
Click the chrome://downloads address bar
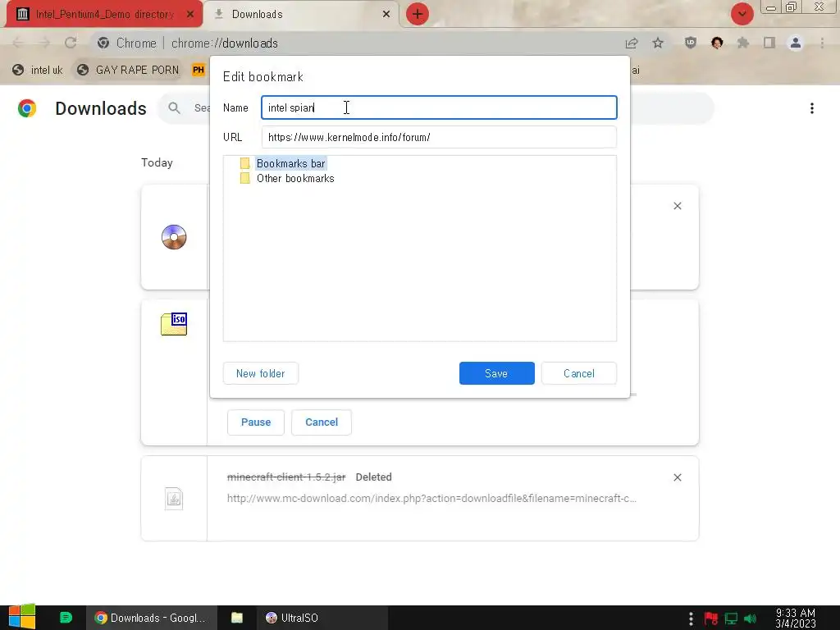click(354, 43)
